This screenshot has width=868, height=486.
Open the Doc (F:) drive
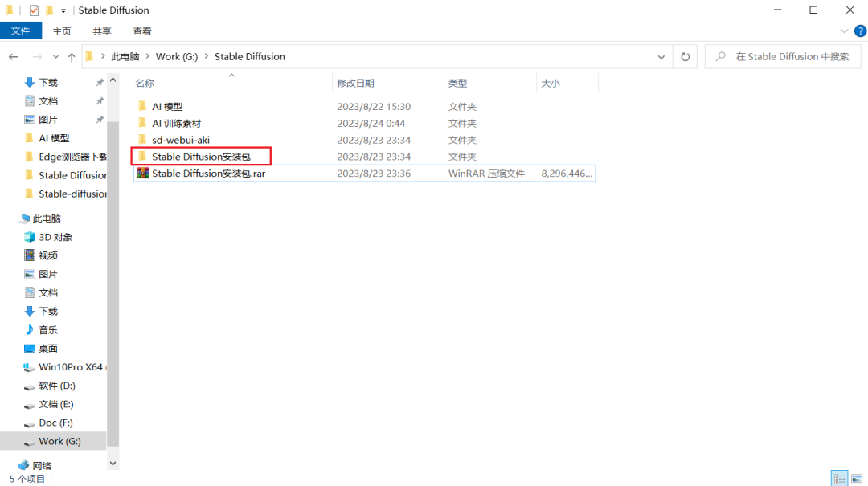[55, 423]
